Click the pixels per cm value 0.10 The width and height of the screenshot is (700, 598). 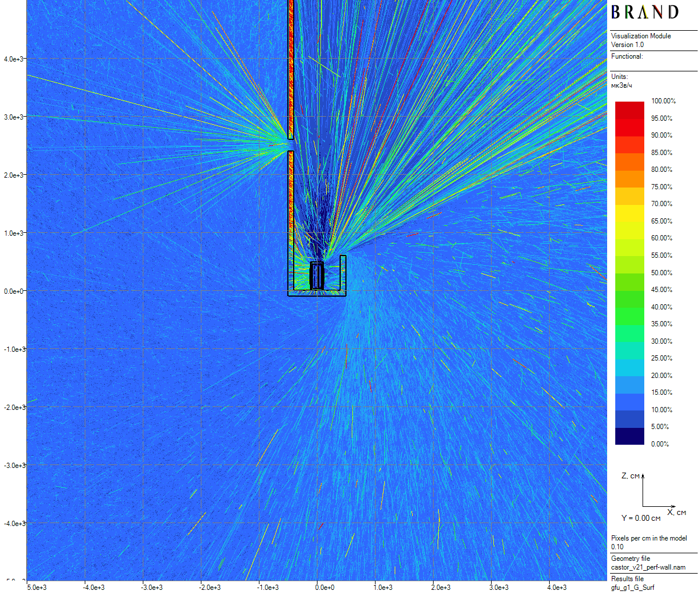click(x=617, y=547)
